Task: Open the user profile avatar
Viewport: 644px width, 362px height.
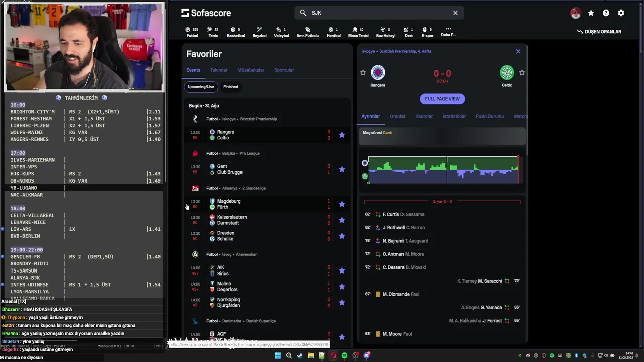Action: coord(576,13)
